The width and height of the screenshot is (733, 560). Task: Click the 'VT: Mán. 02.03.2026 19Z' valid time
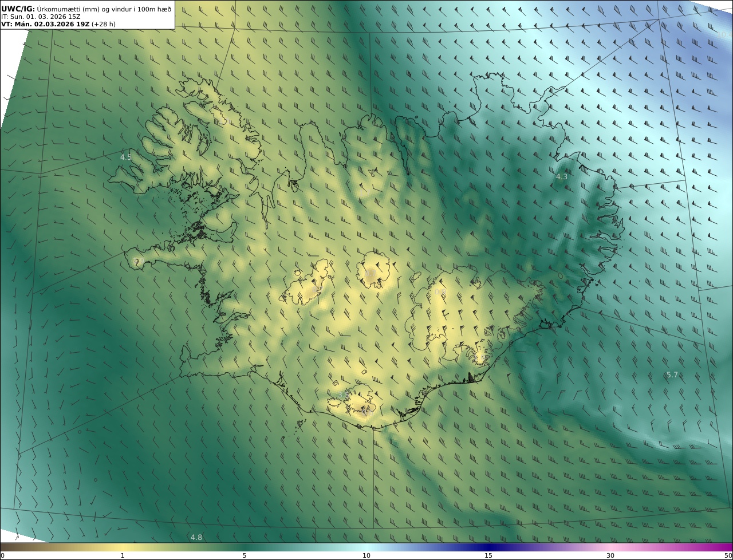[x=45, y=24]
